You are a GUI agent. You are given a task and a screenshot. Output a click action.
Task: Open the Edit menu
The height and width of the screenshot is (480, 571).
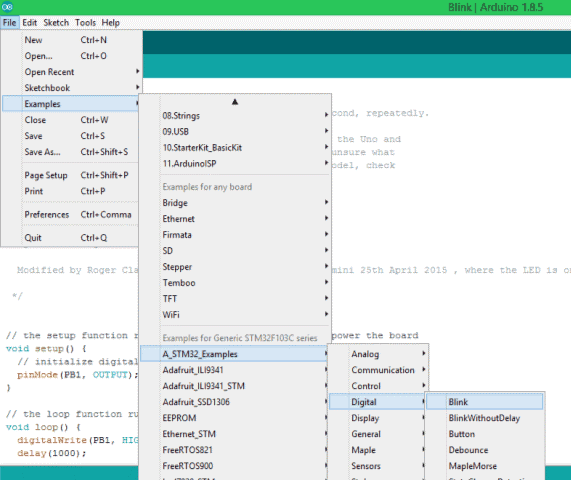[29, 23]
